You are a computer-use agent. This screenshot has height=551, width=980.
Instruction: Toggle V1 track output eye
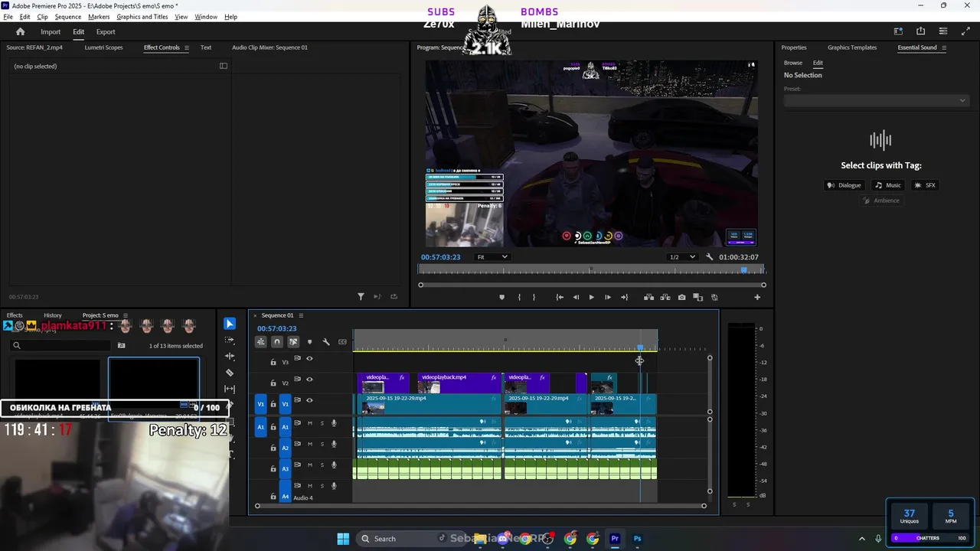[309, 400]
